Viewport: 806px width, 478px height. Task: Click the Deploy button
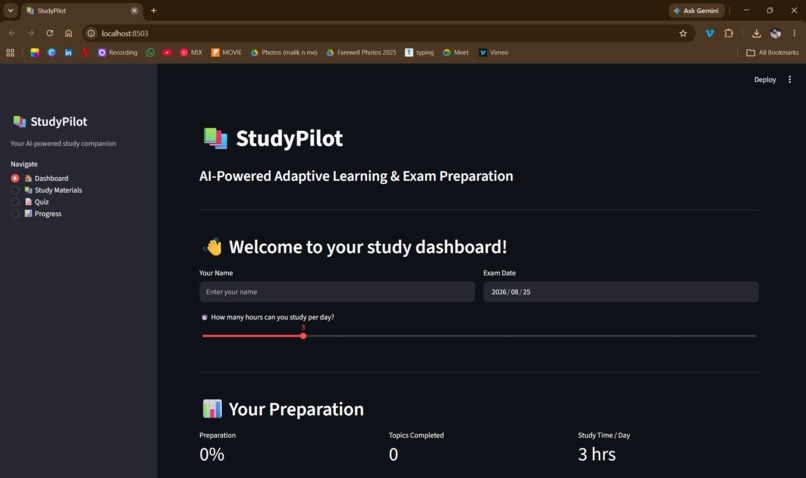765,80
